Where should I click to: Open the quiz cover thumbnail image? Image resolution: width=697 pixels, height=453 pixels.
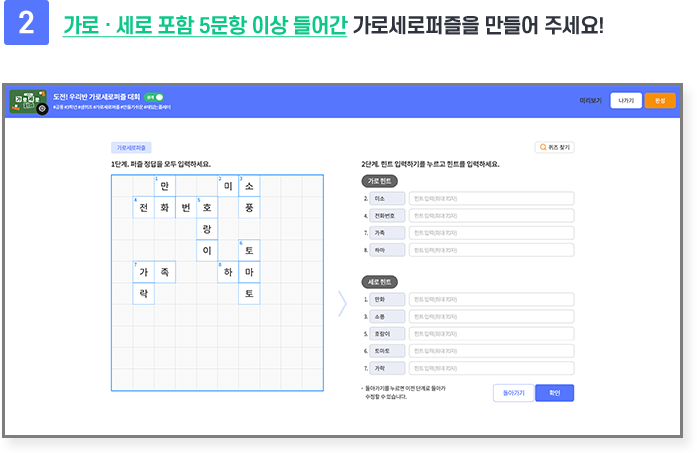pyautogui.click(x=28, y=101)
